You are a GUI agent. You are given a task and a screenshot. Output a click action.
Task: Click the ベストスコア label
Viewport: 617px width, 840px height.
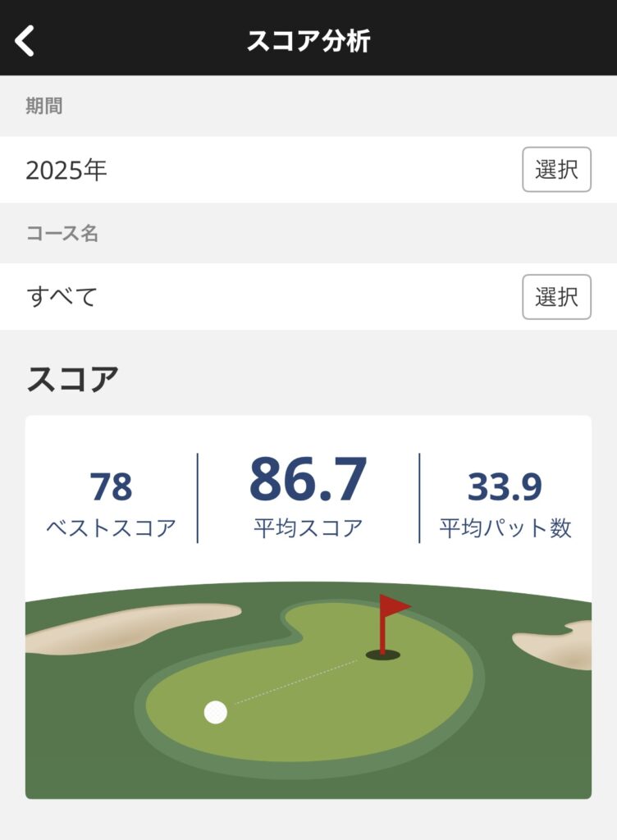pos(111,527)
